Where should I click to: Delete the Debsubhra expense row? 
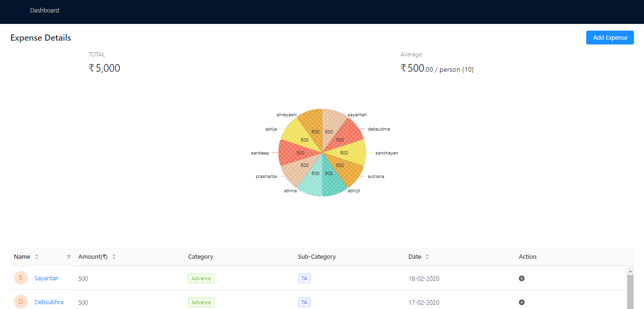[x=522, y=302]
